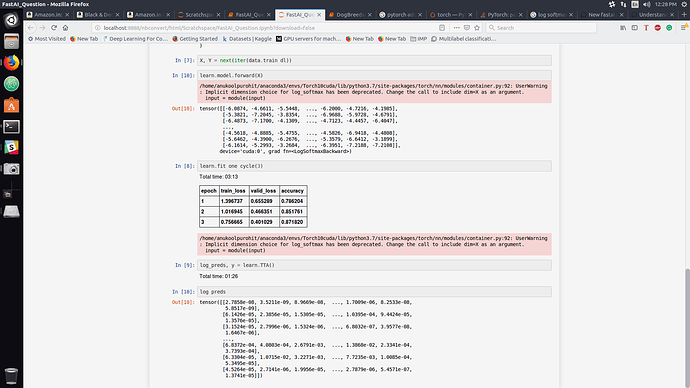The width and height of the screenshot is (690, 388).
Task: Show site information for localhost
Action: tap(98, 28)
